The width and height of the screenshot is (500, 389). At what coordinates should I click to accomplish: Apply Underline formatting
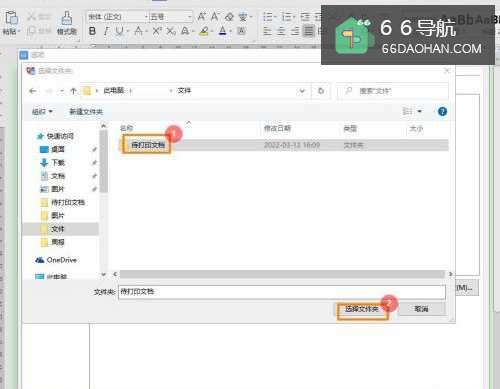click(119, 31)
